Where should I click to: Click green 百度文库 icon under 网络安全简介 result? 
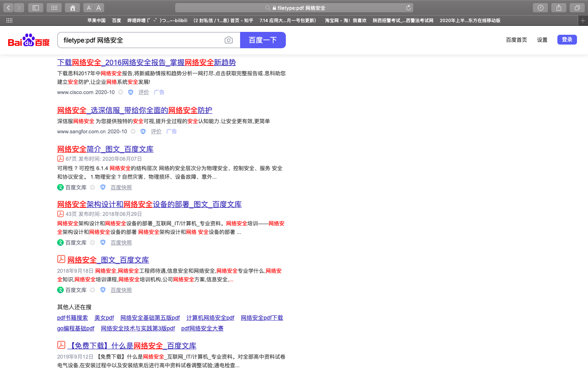(60, 187)
